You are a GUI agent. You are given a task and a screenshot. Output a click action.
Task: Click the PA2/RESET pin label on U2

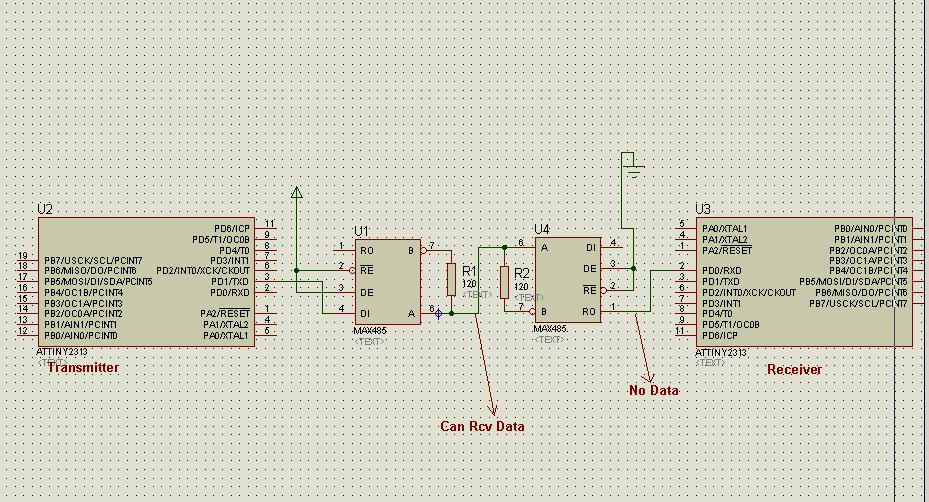(225, 314)
